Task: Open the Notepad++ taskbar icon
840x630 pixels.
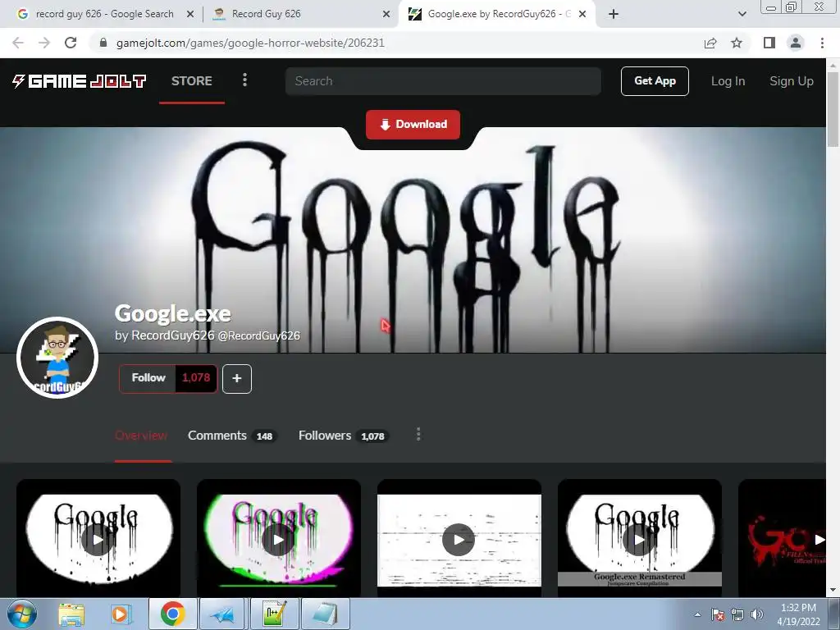Action: (275, 614)
